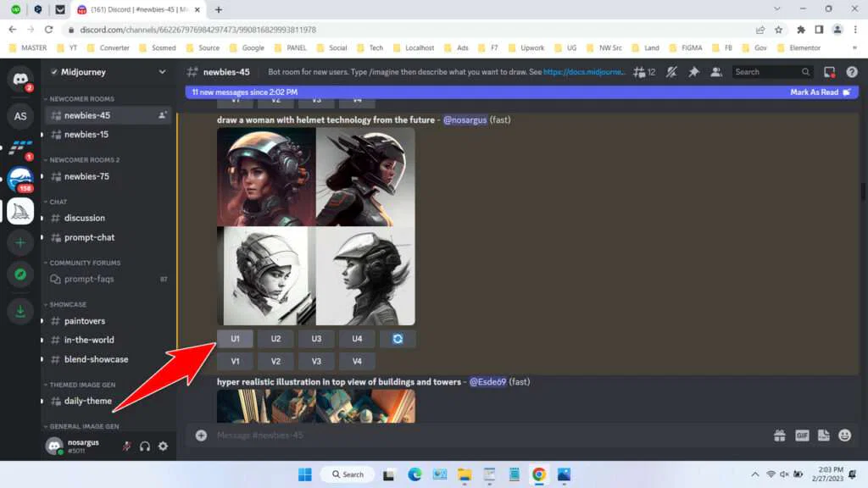Open the emoji picker
868x488 pixels.
pyautogui.click(x=844, y=435)
